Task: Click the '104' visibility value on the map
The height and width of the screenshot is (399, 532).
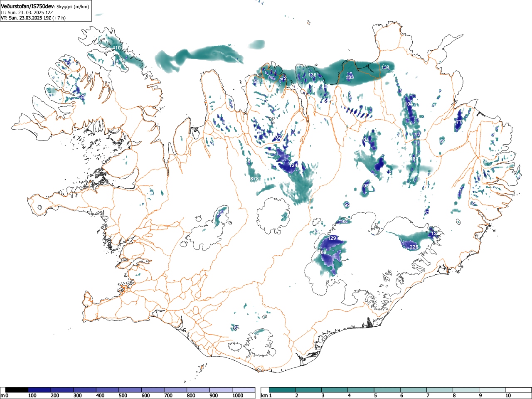Action: point(409,104)
